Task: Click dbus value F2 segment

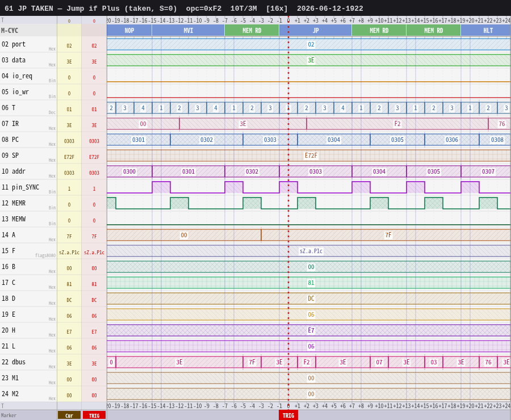Action: [307, 362]
